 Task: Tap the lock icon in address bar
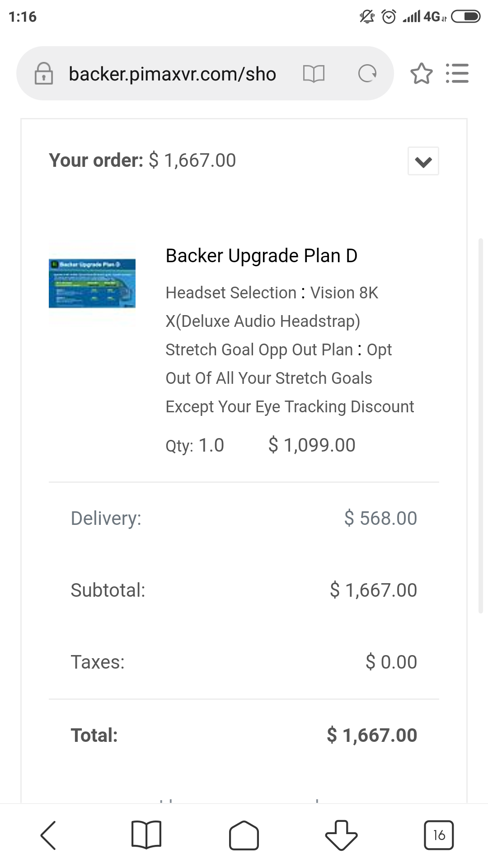[x=44, y=73]
